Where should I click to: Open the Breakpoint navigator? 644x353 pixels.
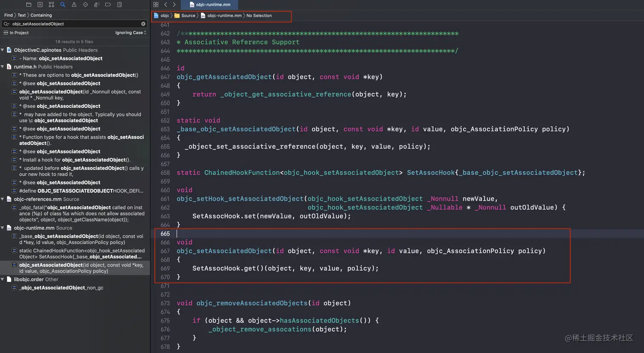pos(108,5)
